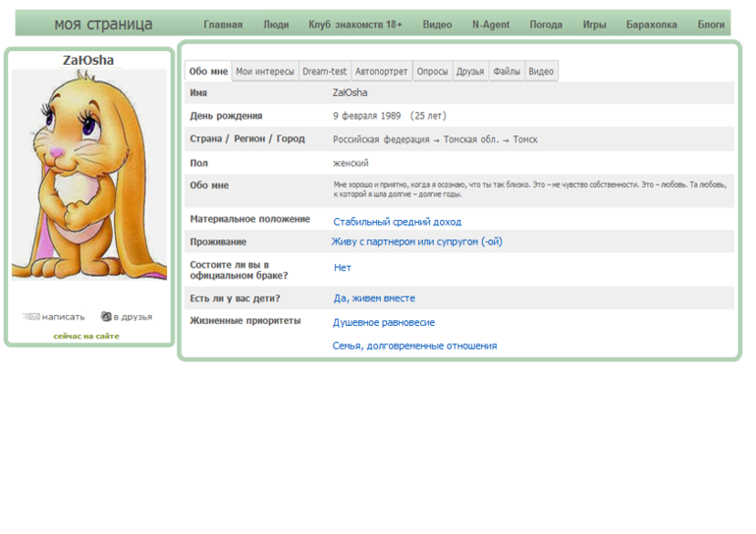Select the Автопортрет tab
This screenshot has height=534, width=756.
pos(381,71)
